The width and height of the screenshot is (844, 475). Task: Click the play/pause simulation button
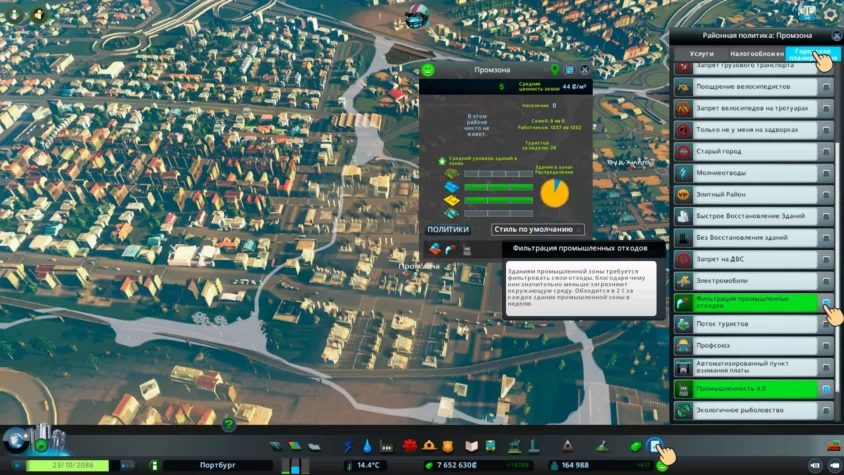(x=17, y=465)
